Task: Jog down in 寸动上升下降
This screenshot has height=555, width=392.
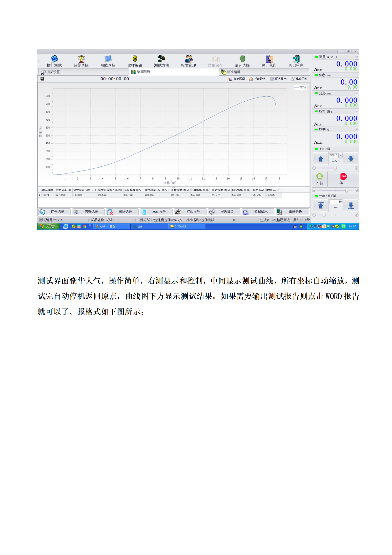Action: 351,205
